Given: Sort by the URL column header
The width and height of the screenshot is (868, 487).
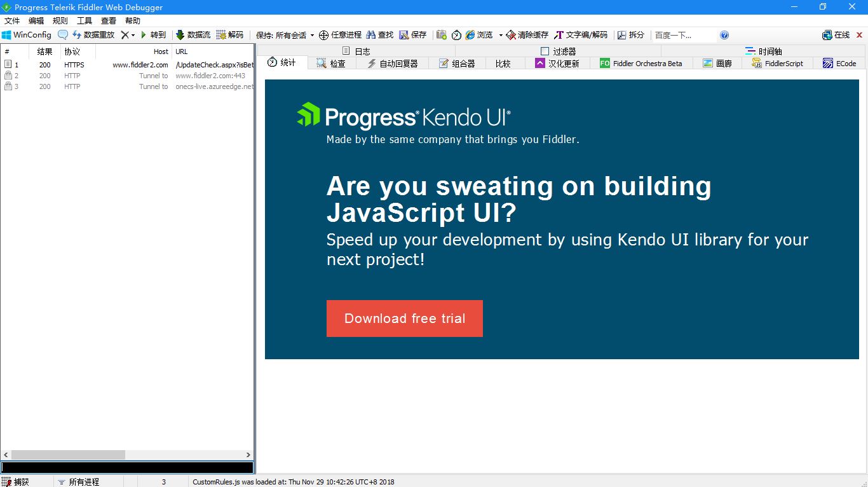Looking at the screenshot, I should pyautogui.click(x=213, y=51).
